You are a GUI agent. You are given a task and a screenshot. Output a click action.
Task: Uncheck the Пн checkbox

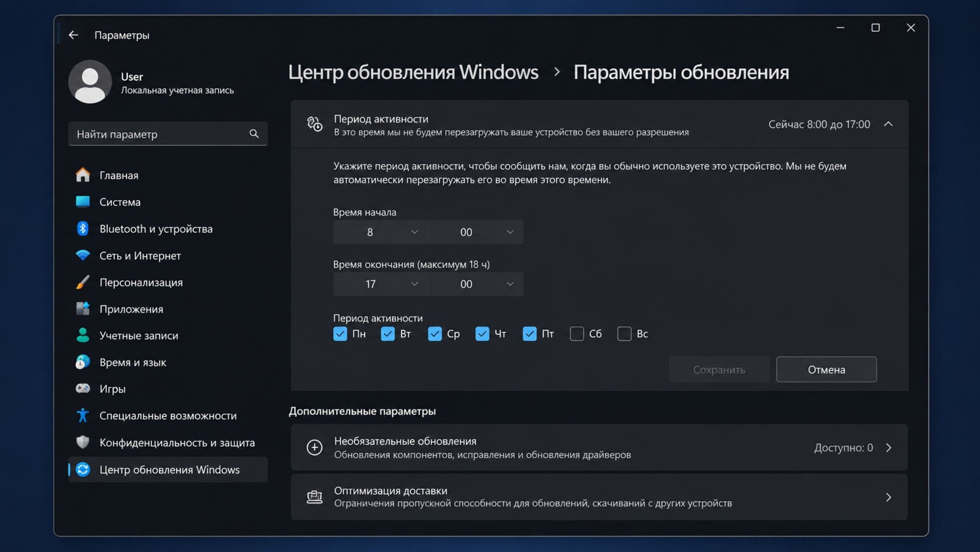pyautogui.click(x=340, y=334)
